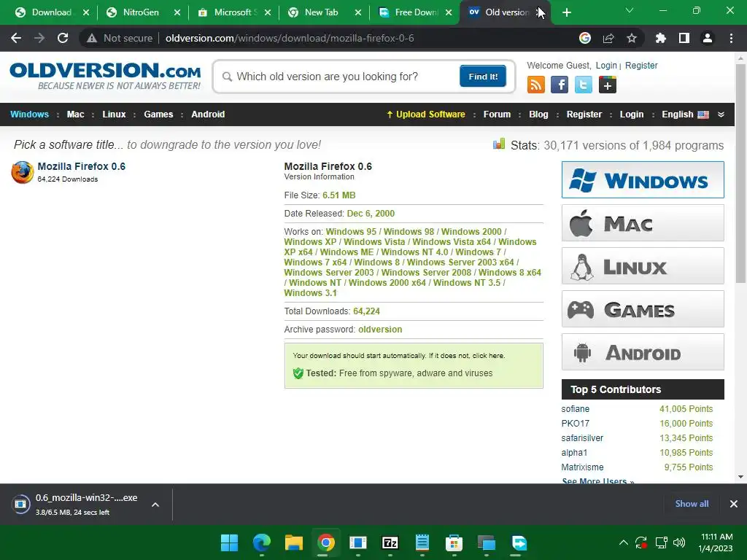Expand the language selector chevron
This screenshot has width=747, height=560.
[721, 114]
